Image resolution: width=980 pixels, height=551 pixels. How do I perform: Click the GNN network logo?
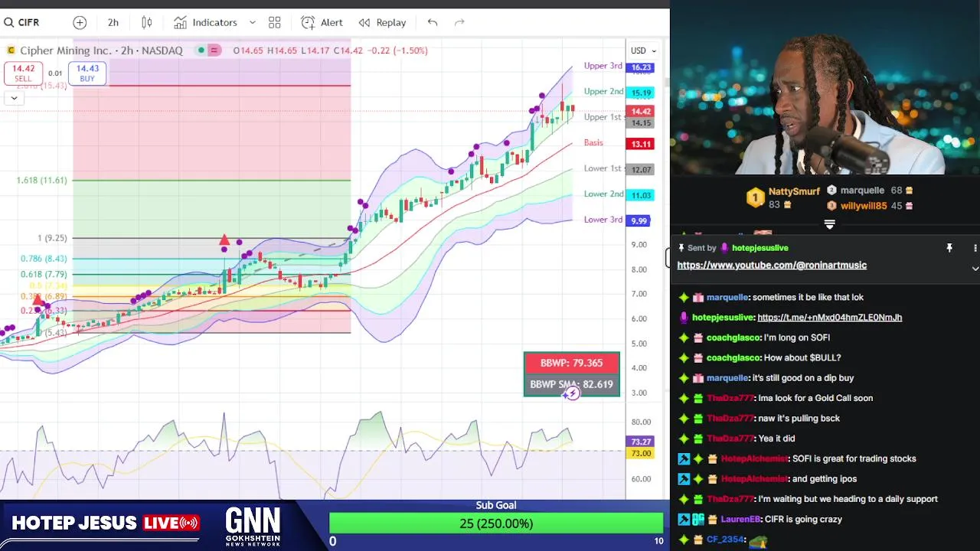click(253, 527)
